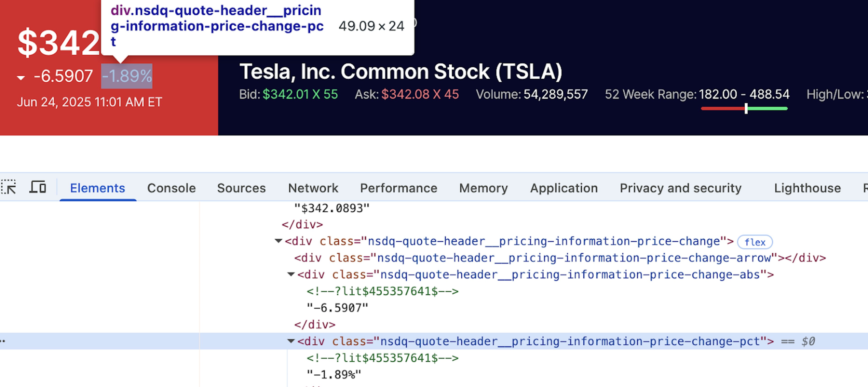
Task: Select the price-change-arrow div line
Action: [560, 258]
